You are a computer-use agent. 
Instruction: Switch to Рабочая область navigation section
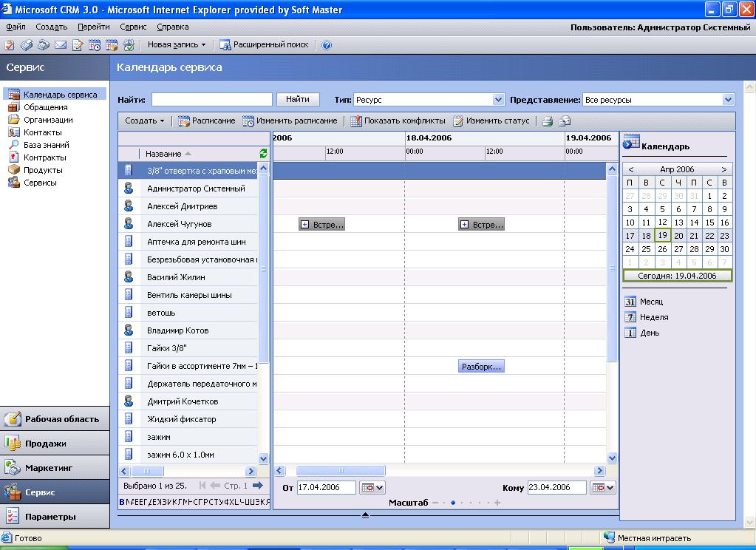(x=55, y=418)
